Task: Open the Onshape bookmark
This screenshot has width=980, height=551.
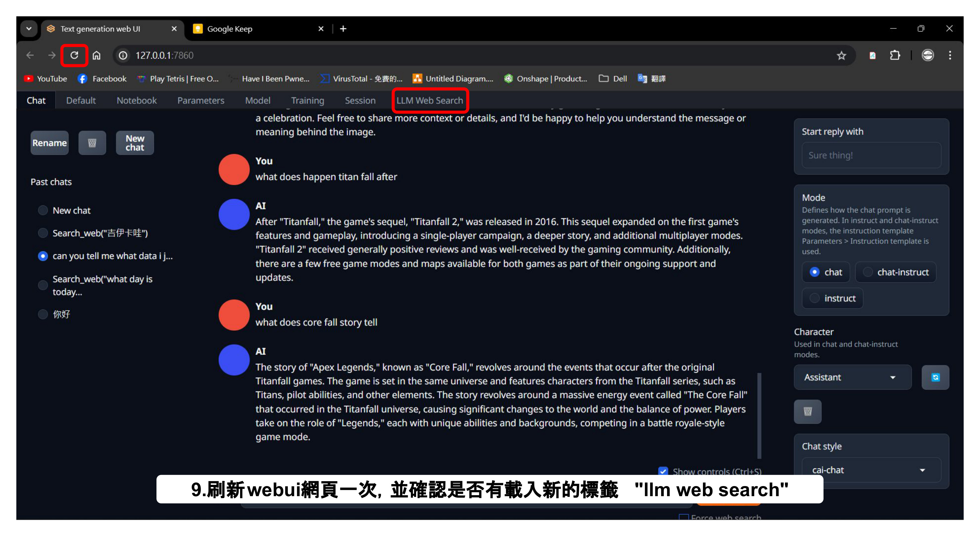Action: click(546, 79)
